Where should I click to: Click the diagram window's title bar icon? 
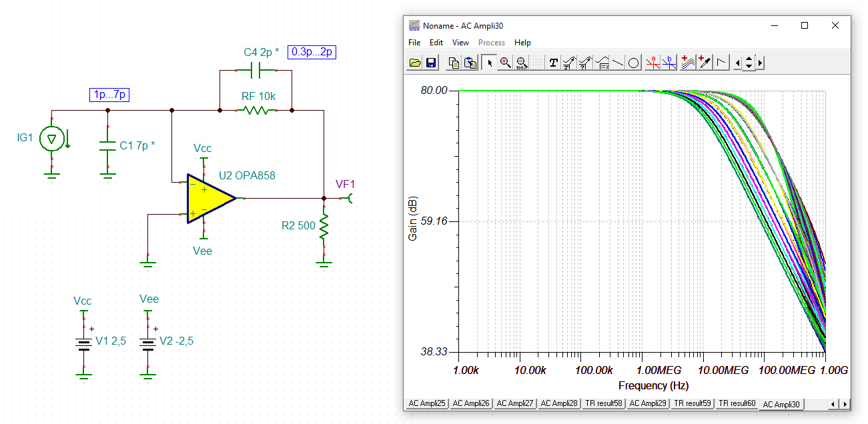[414, 25]
